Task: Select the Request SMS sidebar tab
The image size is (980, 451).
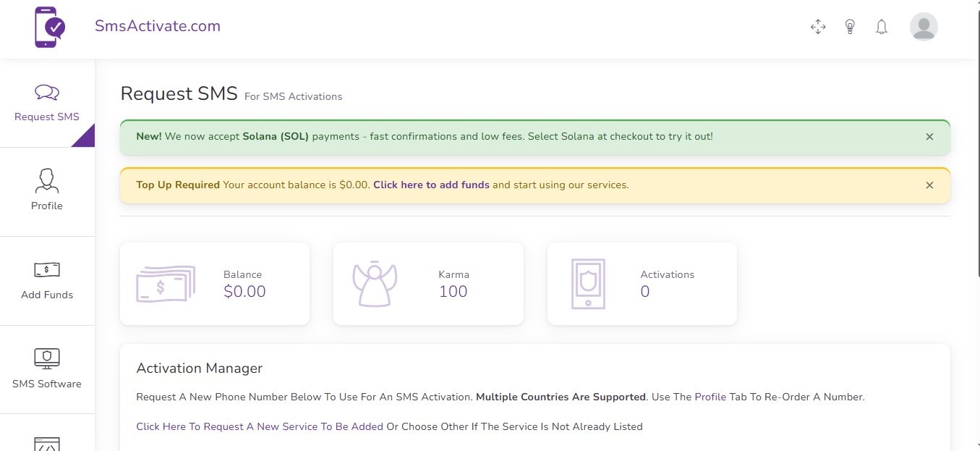Action: [47, 103]
